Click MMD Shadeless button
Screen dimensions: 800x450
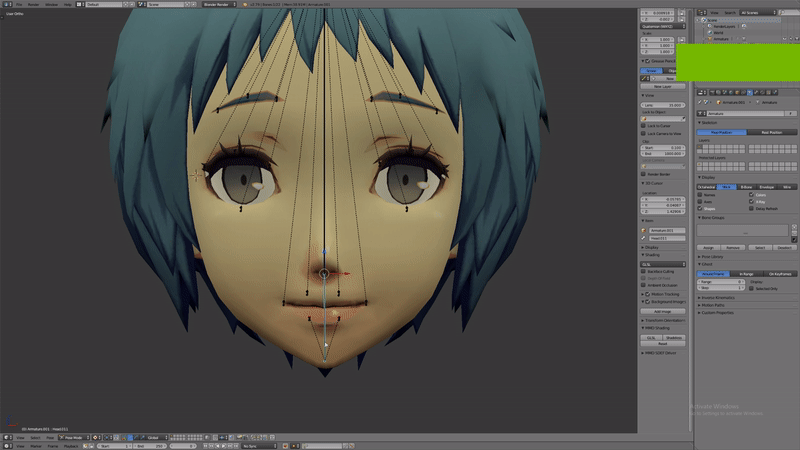[x=674, y=338]
